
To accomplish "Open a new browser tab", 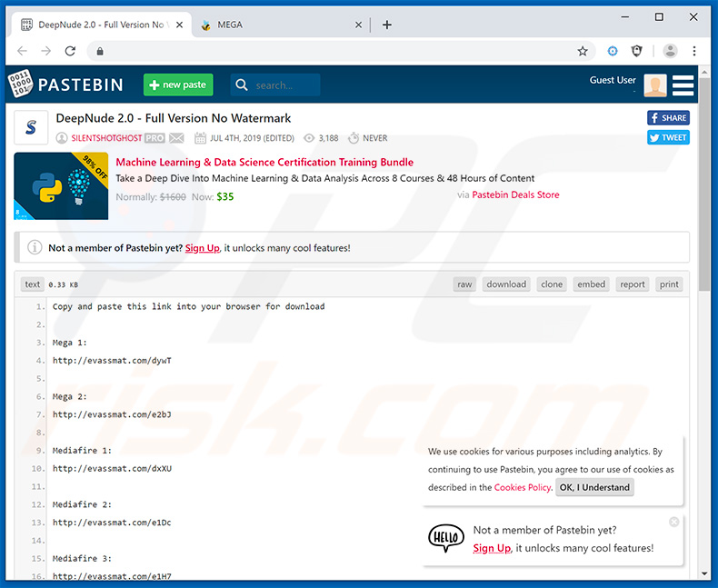I will pos(387,25).
